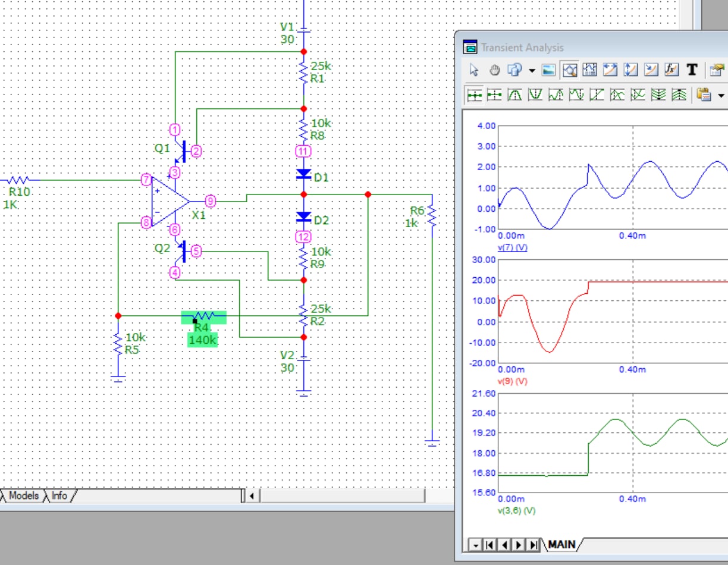Click the move down branch icon
The image size is (728, 565).
[x=658, y=95]
